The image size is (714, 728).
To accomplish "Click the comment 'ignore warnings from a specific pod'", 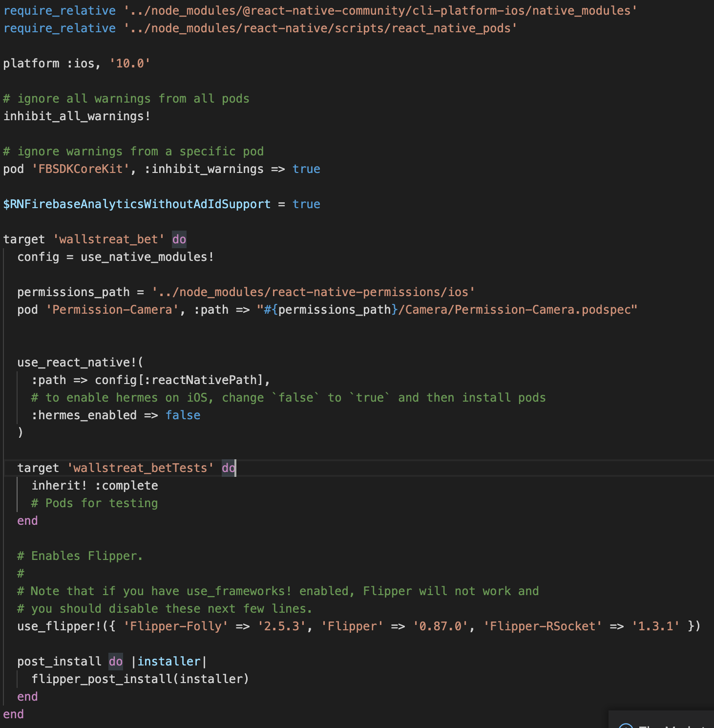I will coord(133,151).
